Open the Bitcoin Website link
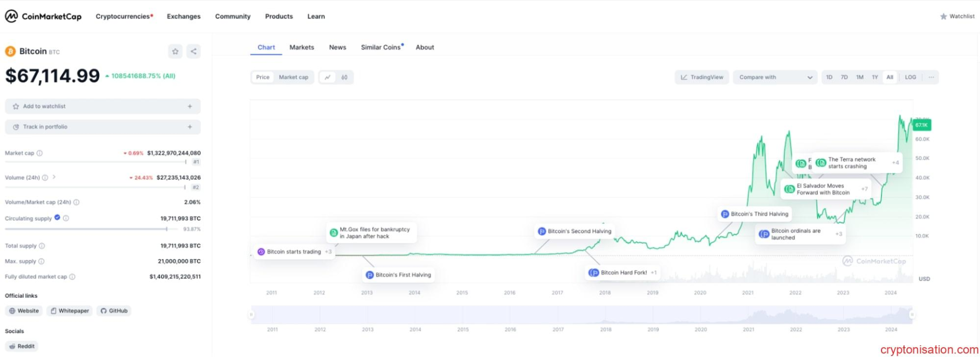Image resolution: width=980 pixels, height=357 pixels. (x=24, y=311)
